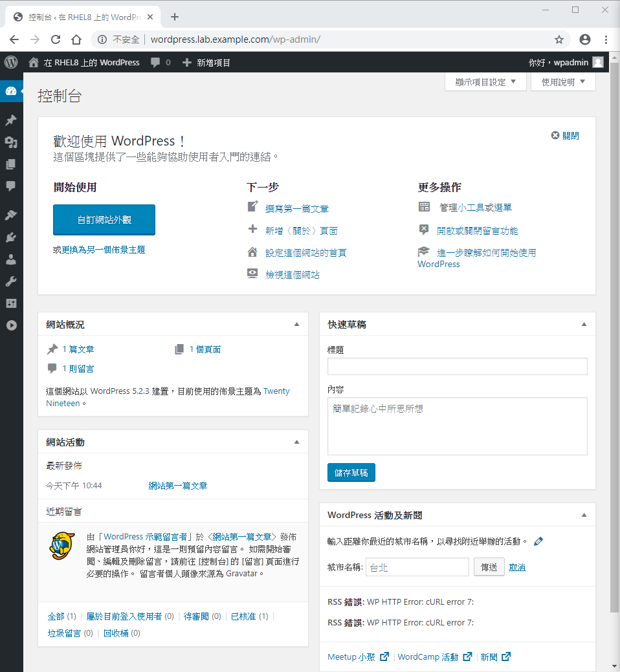Click the 取消 link next to 傳送
The image size is (620, 672).
[517, 567]
